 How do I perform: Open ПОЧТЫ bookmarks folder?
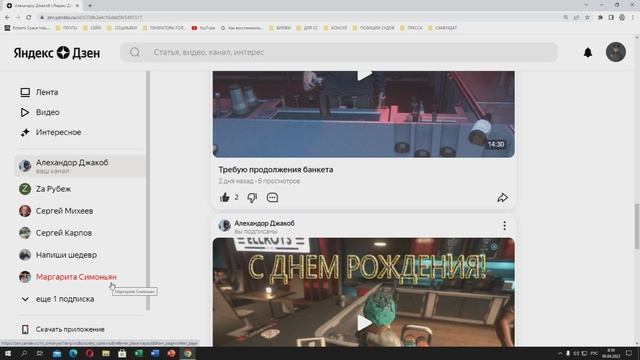(66, 28)
